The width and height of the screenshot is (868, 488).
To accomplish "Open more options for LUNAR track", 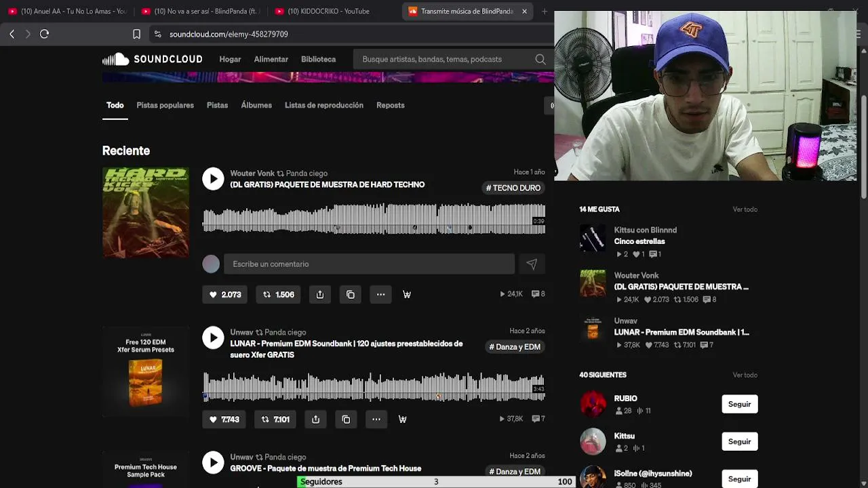I will (x=376, y=420).
